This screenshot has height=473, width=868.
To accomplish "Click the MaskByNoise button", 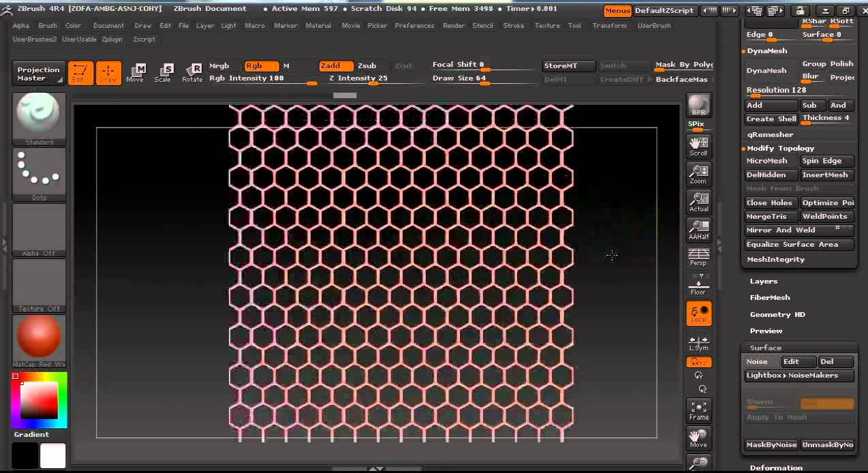I will 771,445.
